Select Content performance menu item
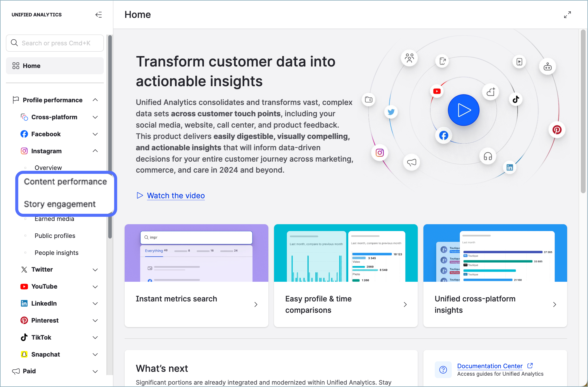This screenshot has width=588, height=387. [x=66, y=181]
